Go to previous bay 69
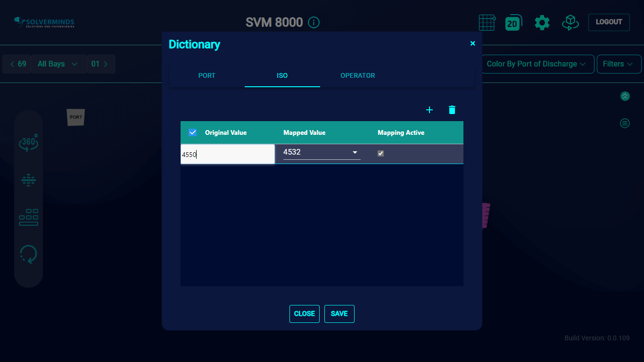The width and height of the screenshot is (644, 362). click(x=17, y=64)
